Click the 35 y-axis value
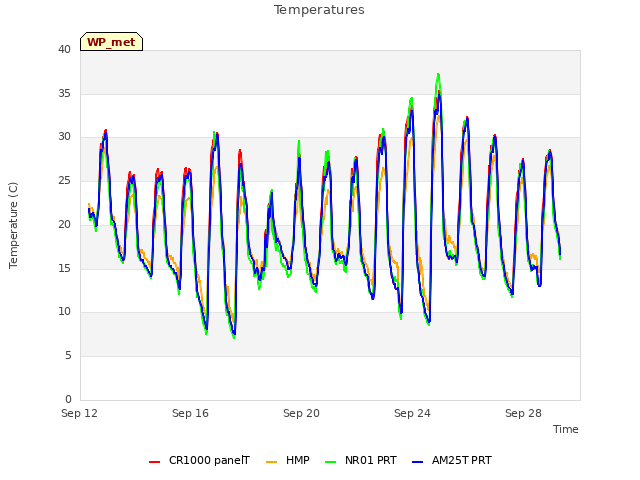The image size is (640, 480). 64,93
